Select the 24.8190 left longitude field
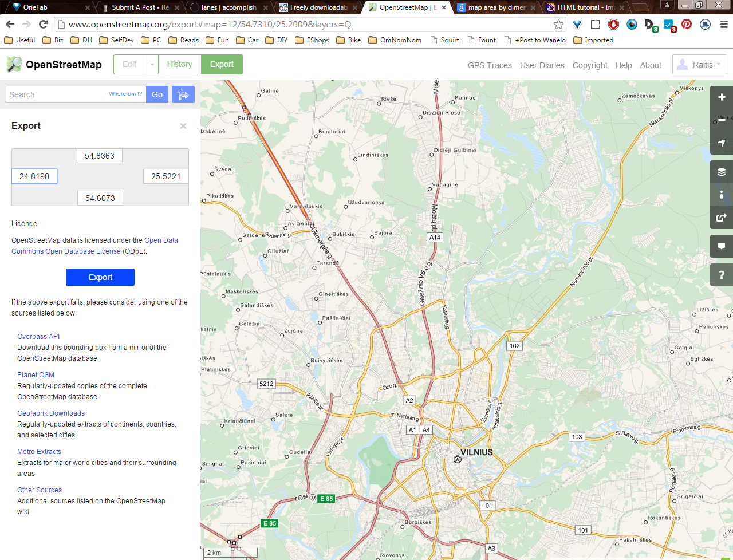Viewport: 733px width, 560px height. [x=34, y=176]
